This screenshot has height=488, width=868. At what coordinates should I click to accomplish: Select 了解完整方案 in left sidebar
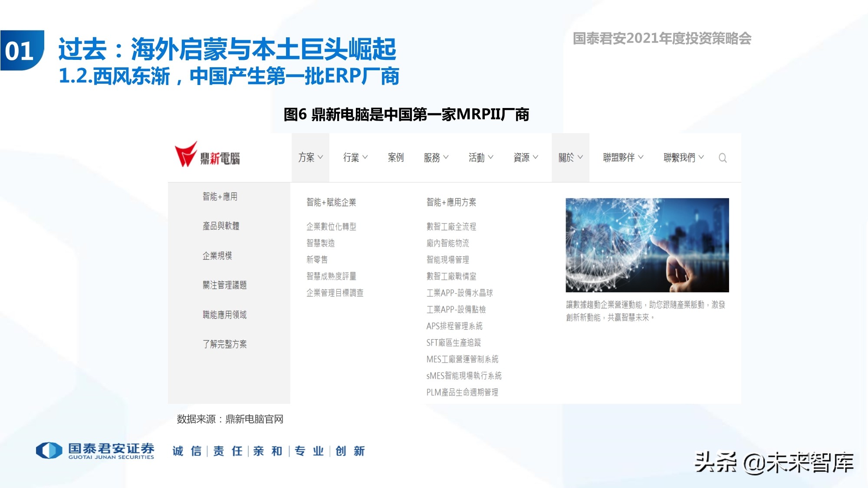click(224, 344)
